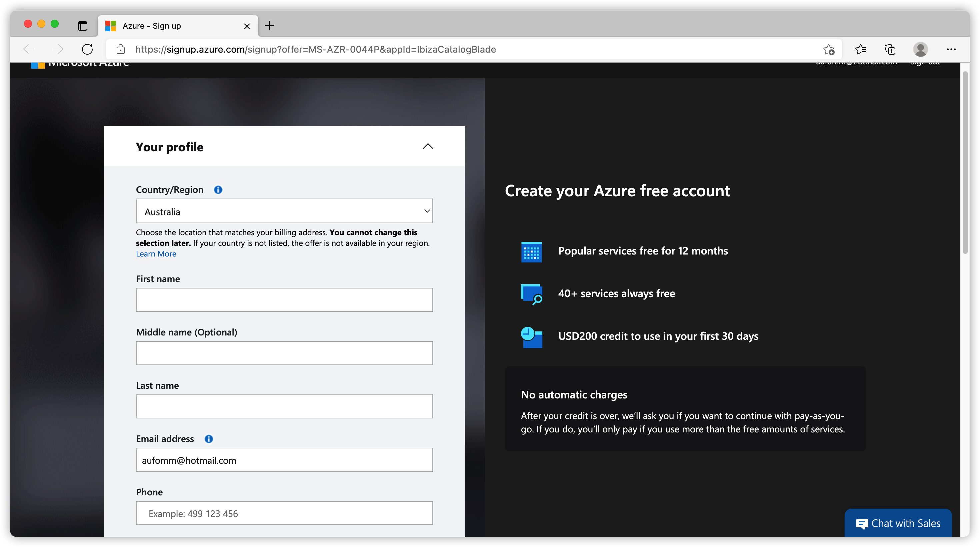Screen dimensions: 980x547
Task: Collapse the Your profile section chevron
Action: click(x=428, y=146)
